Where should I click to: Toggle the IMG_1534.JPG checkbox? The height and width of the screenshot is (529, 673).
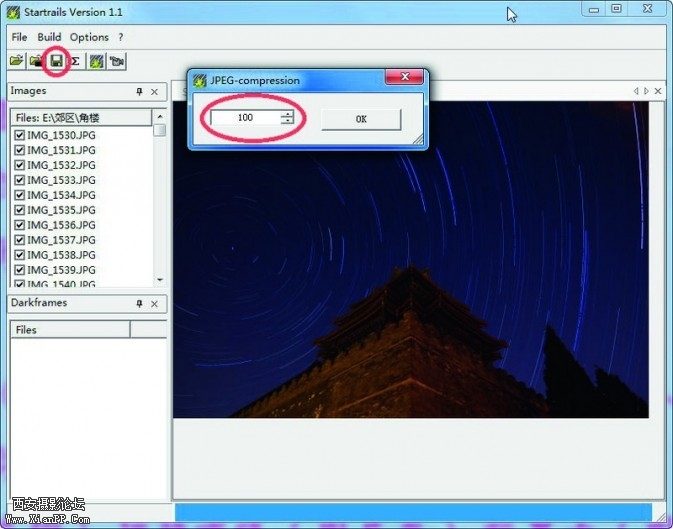click(x=19, y=195)
